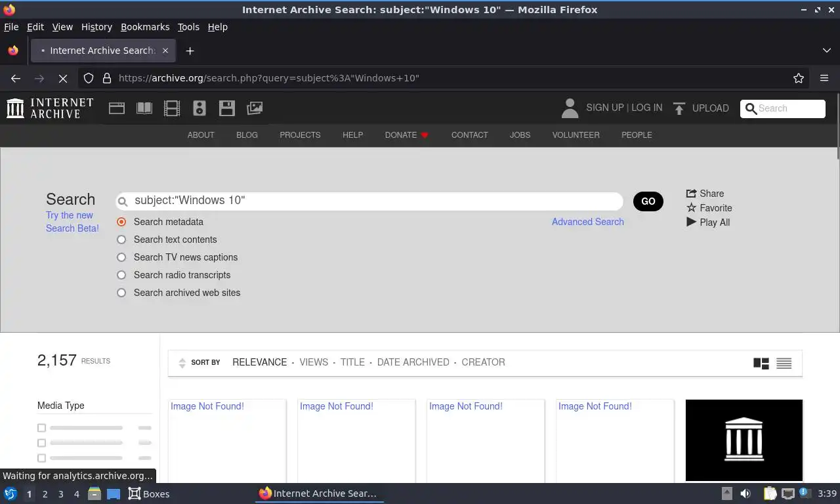Open Advanced Search link
Image resolution: width=840 pixels, height=504 pixels.
(588, 222)
